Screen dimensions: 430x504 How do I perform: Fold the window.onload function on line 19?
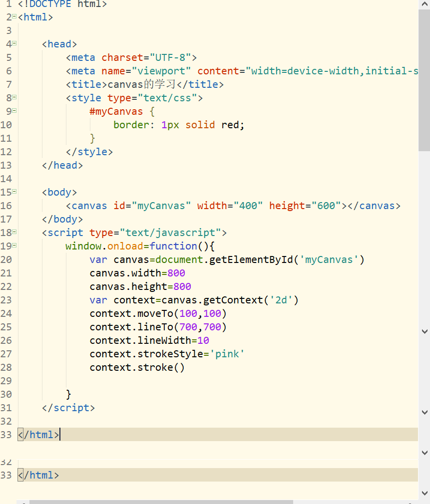(14, 246)
